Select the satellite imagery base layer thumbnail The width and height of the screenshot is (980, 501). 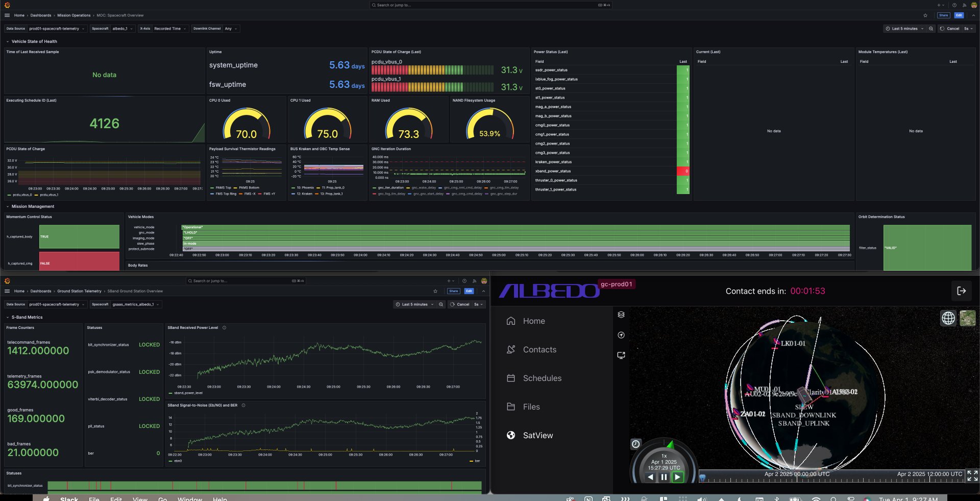[967, 318]
